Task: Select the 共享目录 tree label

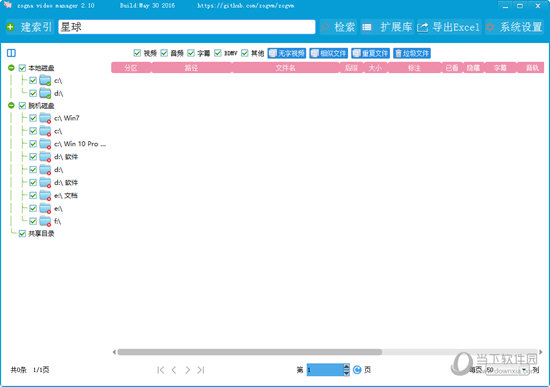Action: [x=41, y=234]
